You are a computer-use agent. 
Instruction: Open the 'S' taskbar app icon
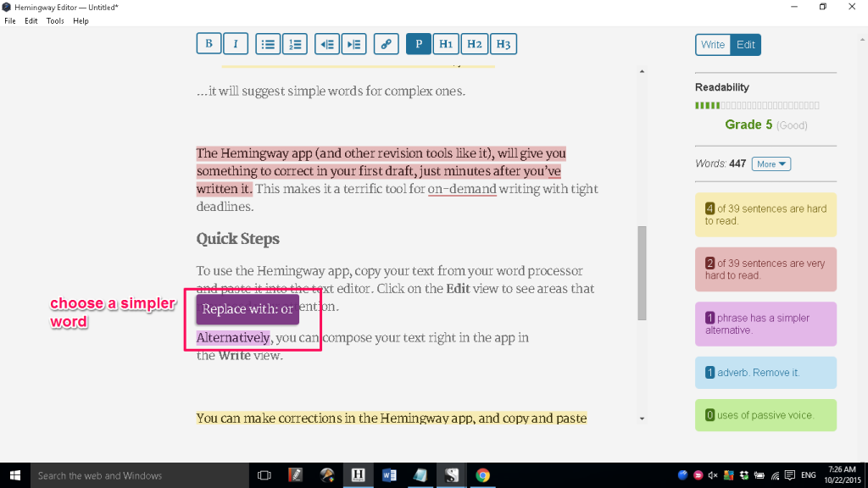tap(452, 475)
